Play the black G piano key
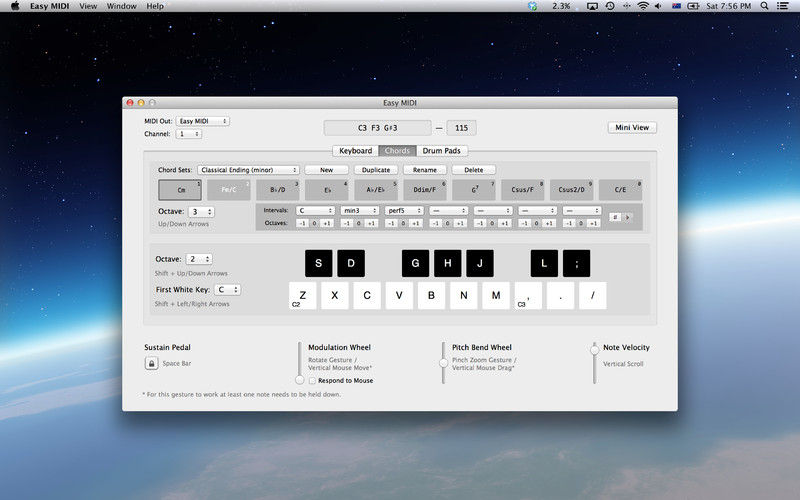Screen dimensions: 800x500 coord(415,263)
